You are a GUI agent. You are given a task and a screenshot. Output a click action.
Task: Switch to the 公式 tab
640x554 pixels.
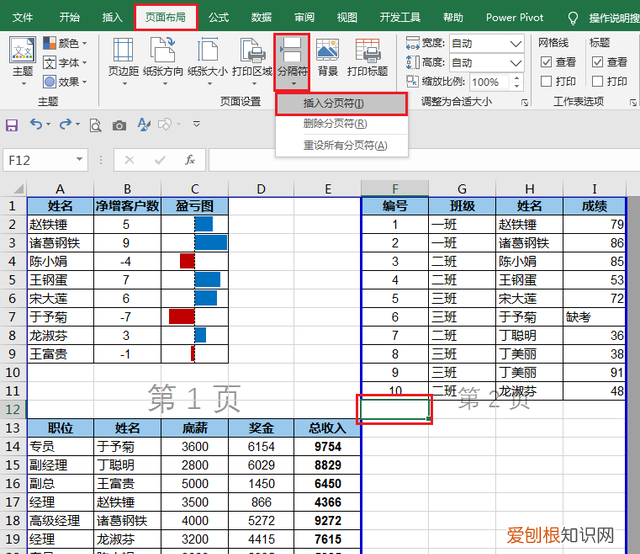(x=219, y=18)
